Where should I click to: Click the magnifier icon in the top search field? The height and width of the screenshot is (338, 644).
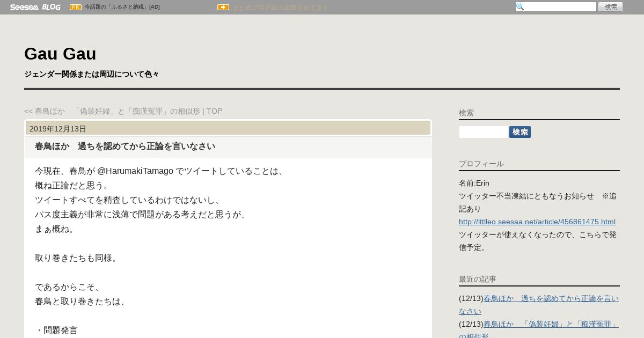tap(520, 6)
